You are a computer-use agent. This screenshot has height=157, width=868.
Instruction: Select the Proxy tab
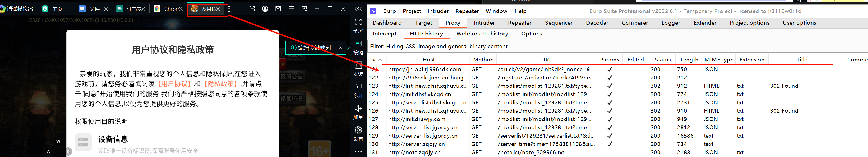coord(453,23)
